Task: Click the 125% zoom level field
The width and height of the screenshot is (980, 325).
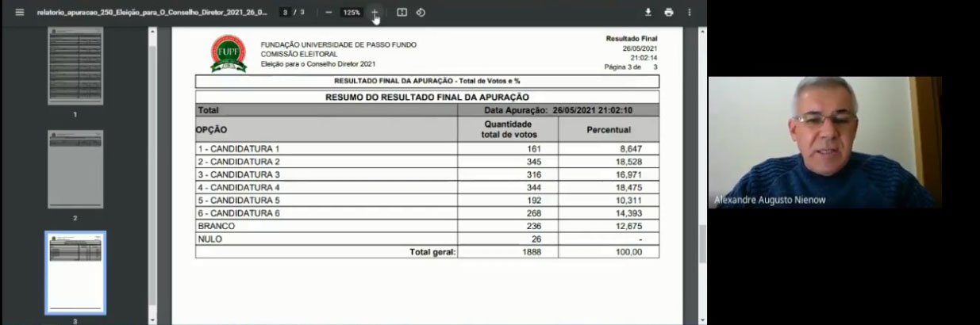Action: (x=351, y=13)
